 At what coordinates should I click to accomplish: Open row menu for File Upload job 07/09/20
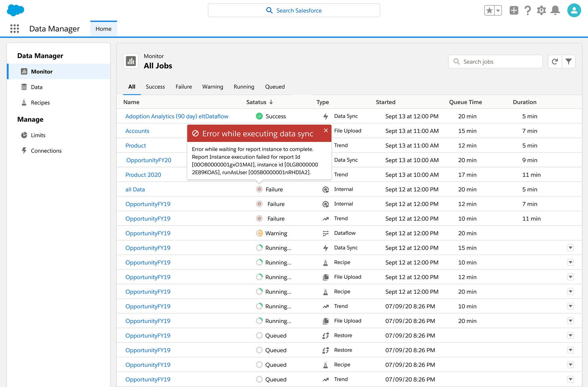click(x=570, y=321)
